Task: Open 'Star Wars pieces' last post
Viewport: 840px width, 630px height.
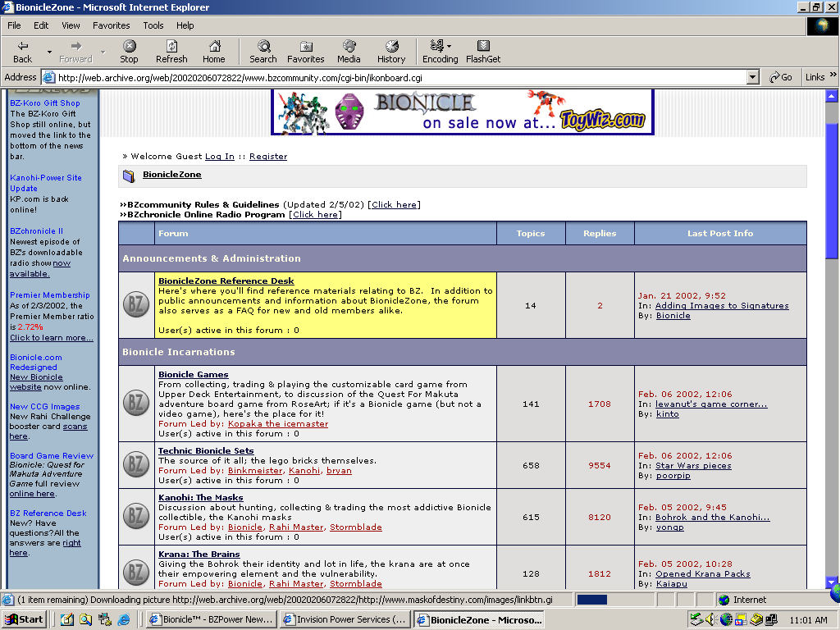Action: pyautogui.click(x=693, y=466)
